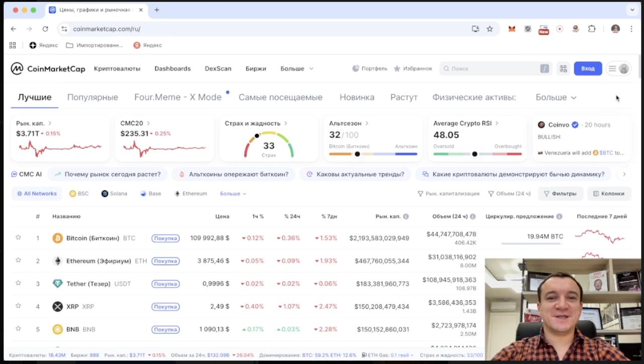Bookmark this page with the star icon

(490, 29)
